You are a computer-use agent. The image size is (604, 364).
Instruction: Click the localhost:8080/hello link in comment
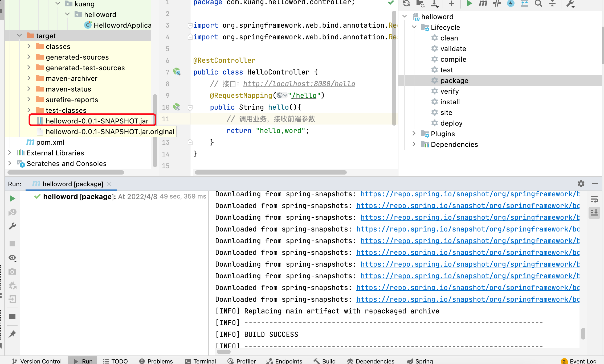pyautogui.click(x=299, y=84)
